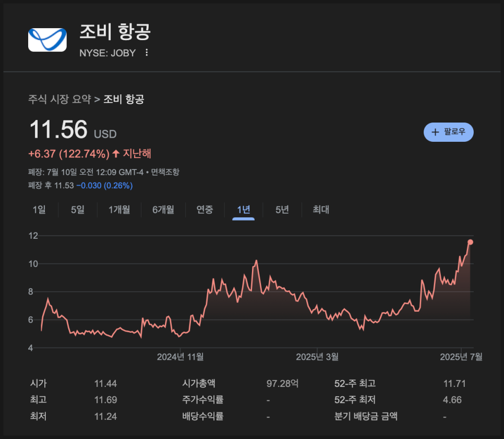Switch to the 5년 range tab
The image size is (504, 439).
coord(282,210)
